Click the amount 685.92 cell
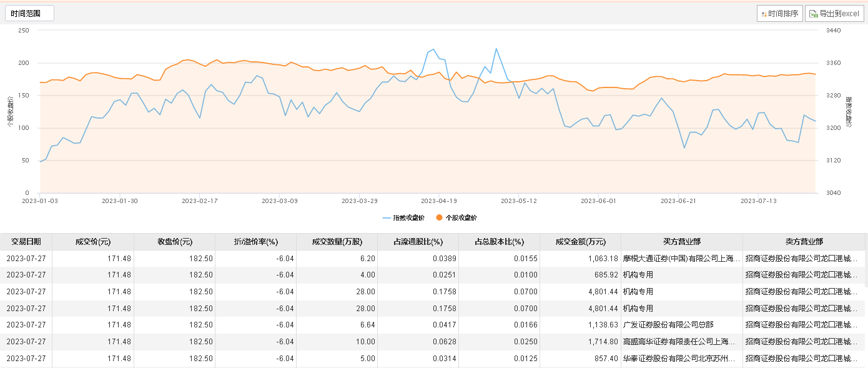Screen dimensions: 868x368 581,275
